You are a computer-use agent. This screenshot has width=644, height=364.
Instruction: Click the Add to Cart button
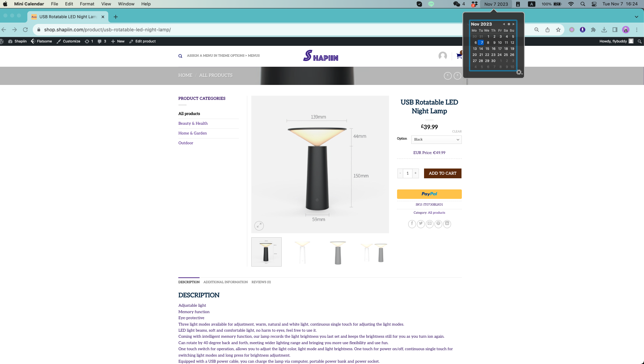click(x=443, y=173)
